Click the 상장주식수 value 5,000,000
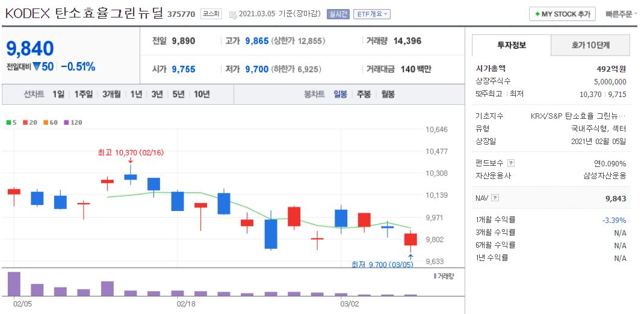 pos(610,81)
